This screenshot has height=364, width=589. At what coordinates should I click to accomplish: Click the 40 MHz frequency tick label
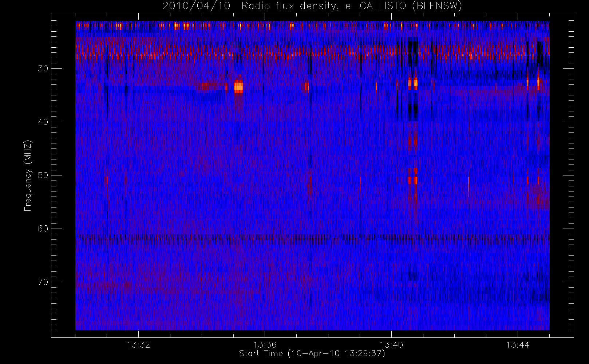pyautogui.click(x=43, y=122)
